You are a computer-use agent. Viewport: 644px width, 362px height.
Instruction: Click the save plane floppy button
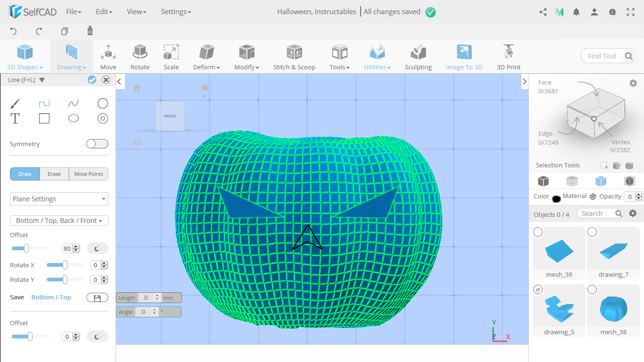click(97, 298)
